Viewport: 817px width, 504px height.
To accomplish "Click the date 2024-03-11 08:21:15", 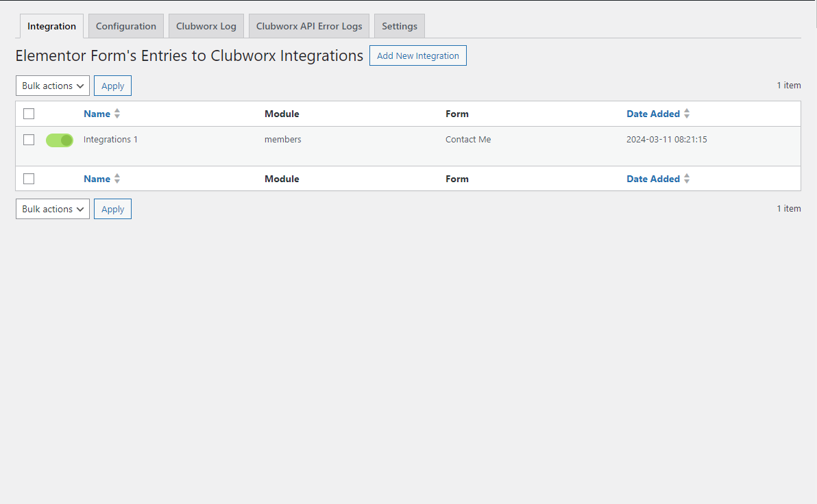I will click(666, 140).
